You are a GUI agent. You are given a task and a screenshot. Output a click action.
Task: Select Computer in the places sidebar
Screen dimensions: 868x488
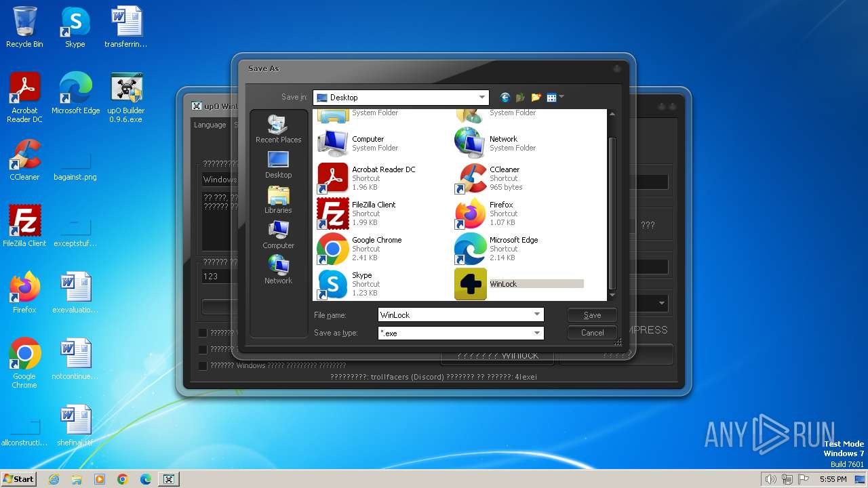(278, 235)
